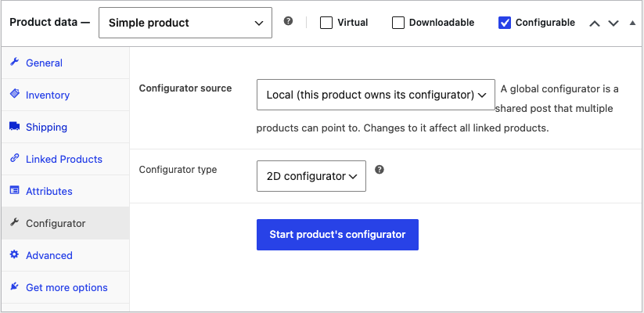Open the 2D configurator type dropdown
644x313 pixels.
(x=311, y=176)
